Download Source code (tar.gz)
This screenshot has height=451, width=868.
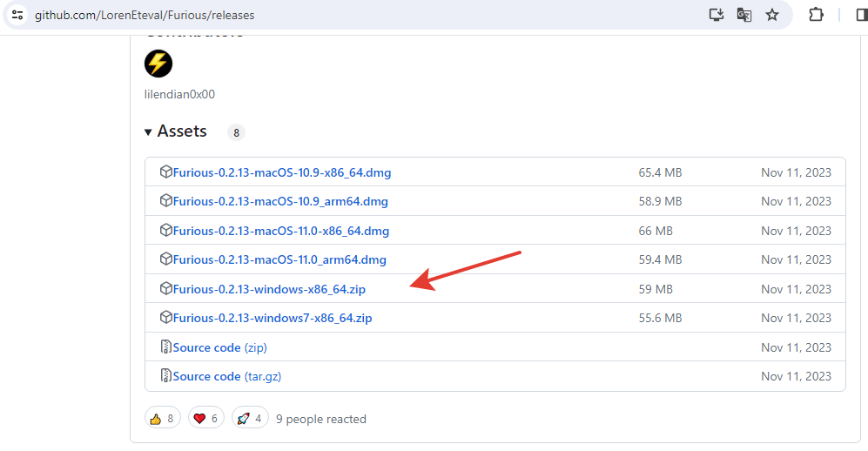[x=227, y=376]
